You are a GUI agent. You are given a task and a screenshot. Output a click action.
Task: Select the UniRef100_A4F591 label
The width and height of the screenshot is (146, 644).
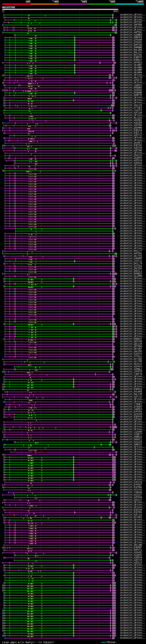pos(131,253)
